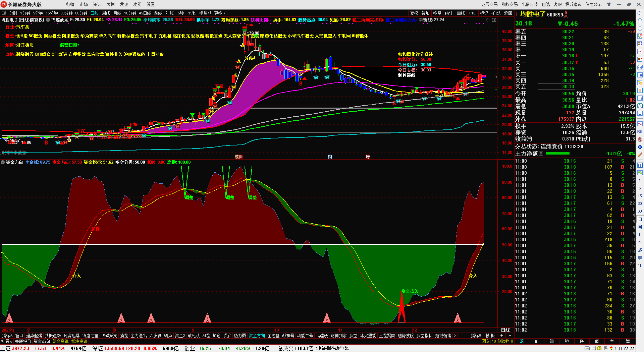Viewport: 644px width, 352px height.
Task: Click the + zoom-in chart button
Action: (501, 336)
